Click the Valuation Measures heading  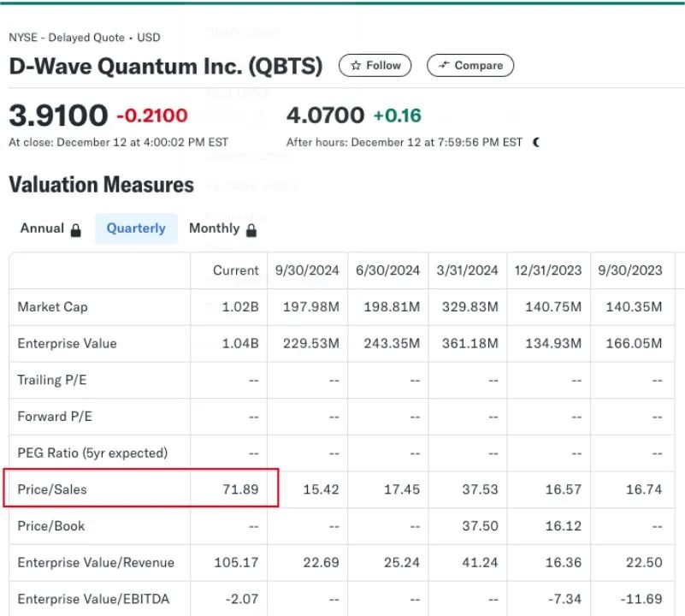(x=101, y=185)
